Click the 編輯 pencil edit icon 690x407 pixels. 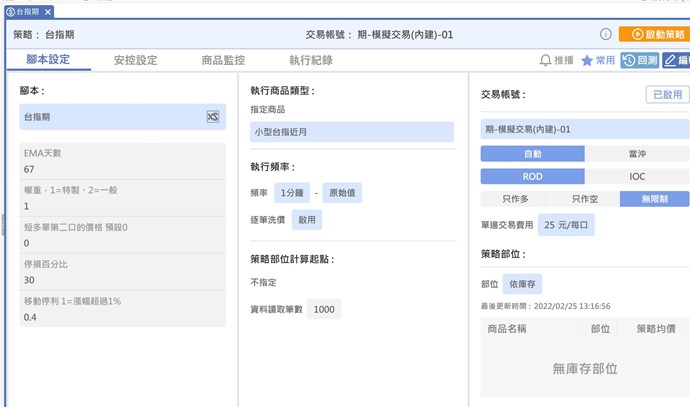click(676, 60)
